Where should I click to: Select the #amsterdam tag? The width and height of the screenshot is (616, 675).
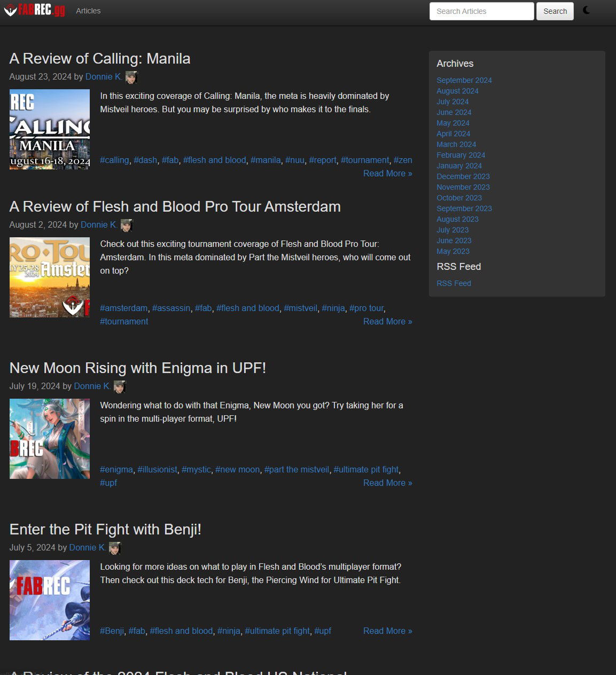(x=124, y=308)
